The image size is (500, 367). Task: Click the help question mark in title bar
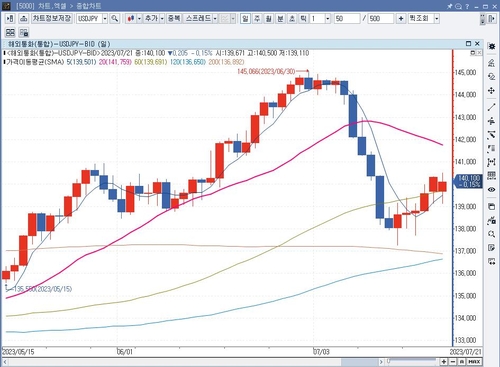[x=467, y=6]
